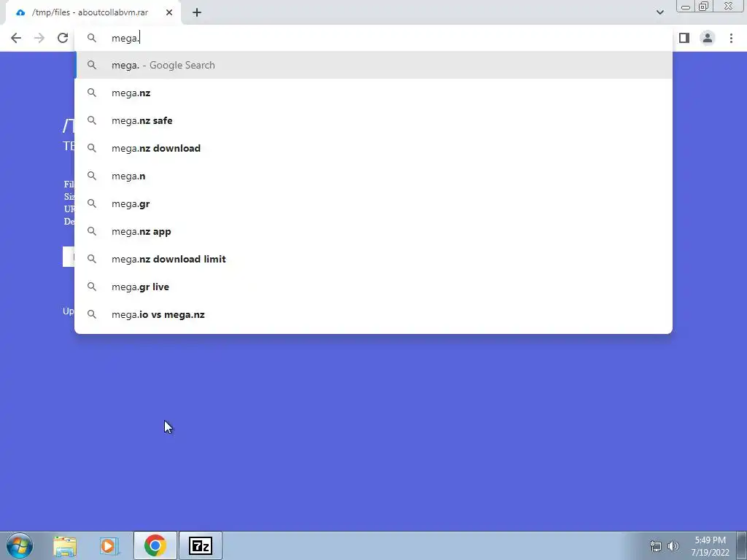This screenshot has width=747, height=560.
Task: Open the Chrome profile avatar menu
Action: [x=708, y=38]
